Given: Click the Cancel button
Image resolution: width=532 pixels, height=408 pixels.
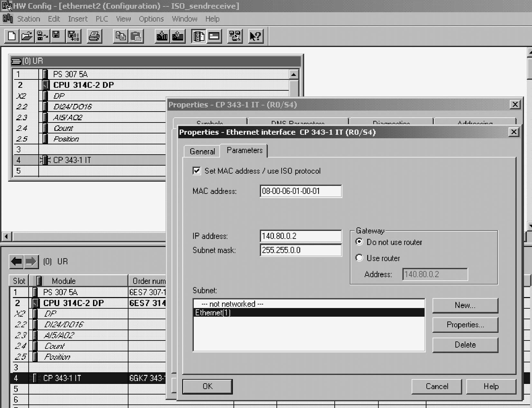Looking at the screenshot, I should pyautogui.click(x=437, y=386).
